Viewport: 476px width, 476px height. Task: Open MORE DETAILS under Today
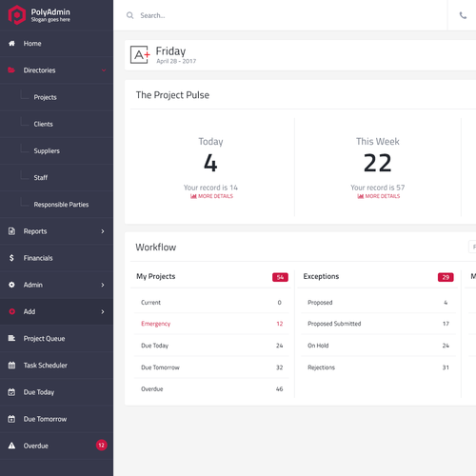[211, 196]
